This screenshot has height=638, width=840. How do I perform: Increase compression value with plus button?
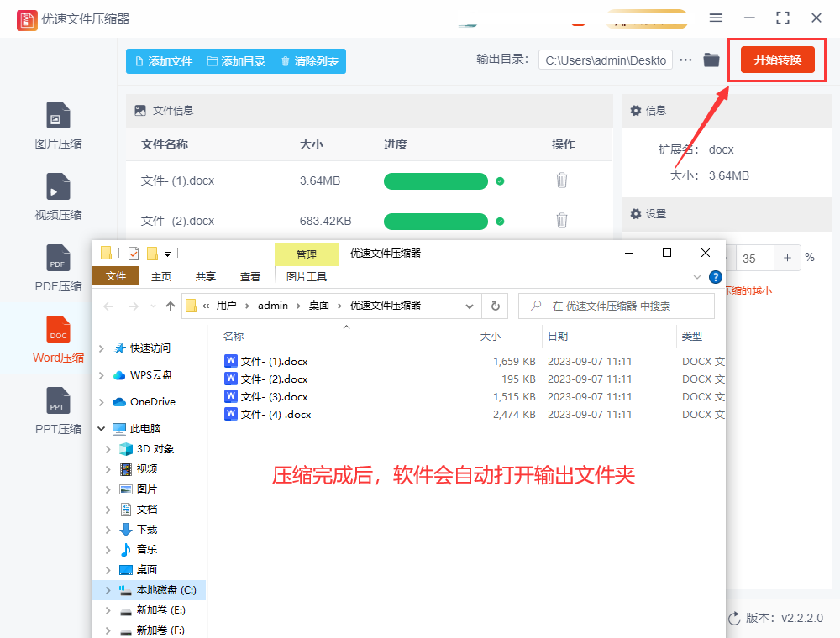[x=788, y=258]
